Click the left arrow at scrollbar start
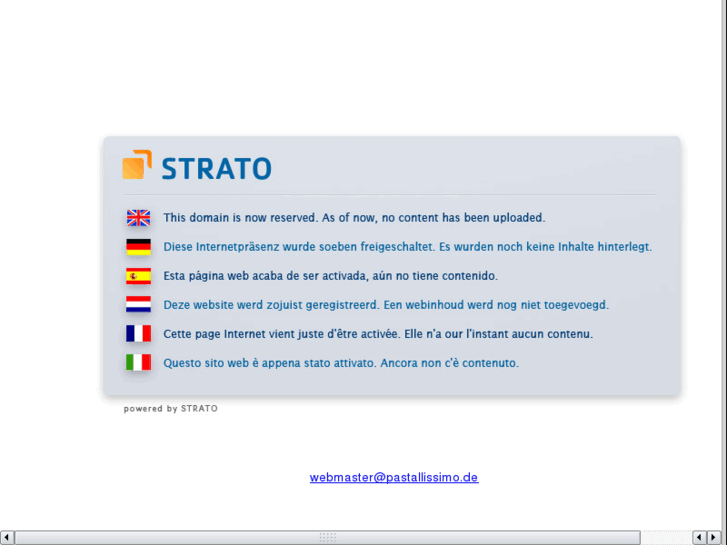Viewport: 727px width, 545px height. [x=7, y=538]
